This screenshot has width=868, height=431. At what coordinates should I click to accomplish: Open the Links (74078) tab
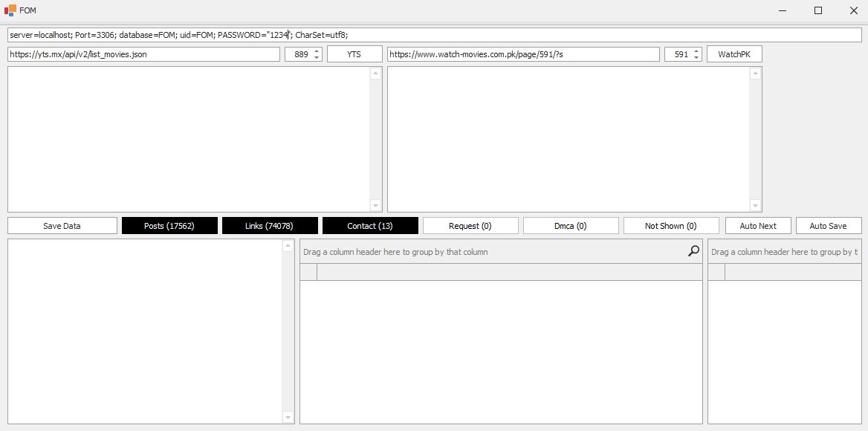coord(270,226)
